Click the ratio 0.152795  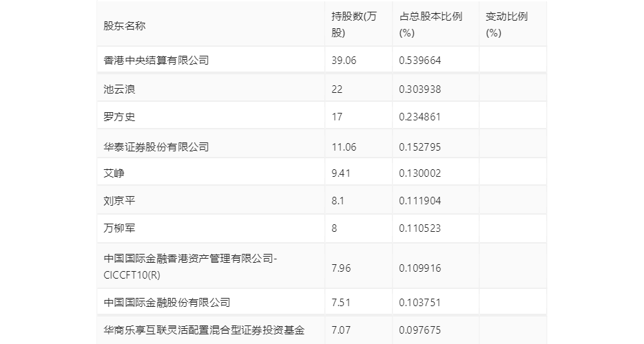419,147
